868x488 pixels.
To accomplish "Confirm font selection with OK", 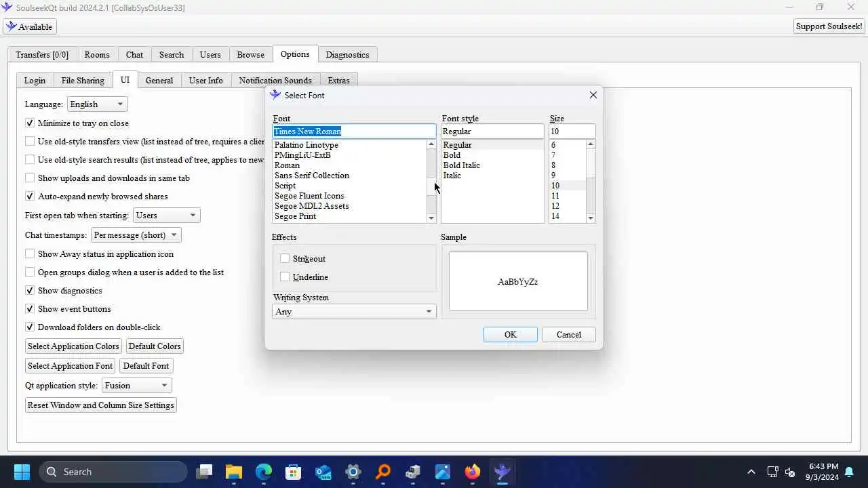I will pos(511,335).
